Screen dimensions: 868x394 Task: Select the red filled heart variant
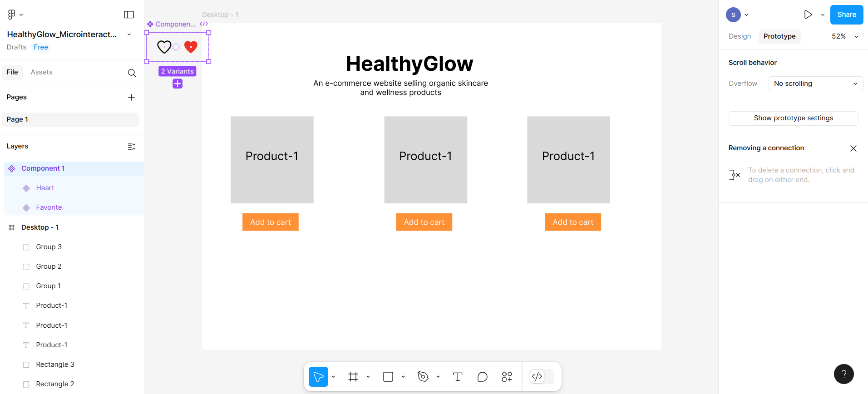[191, 47]
